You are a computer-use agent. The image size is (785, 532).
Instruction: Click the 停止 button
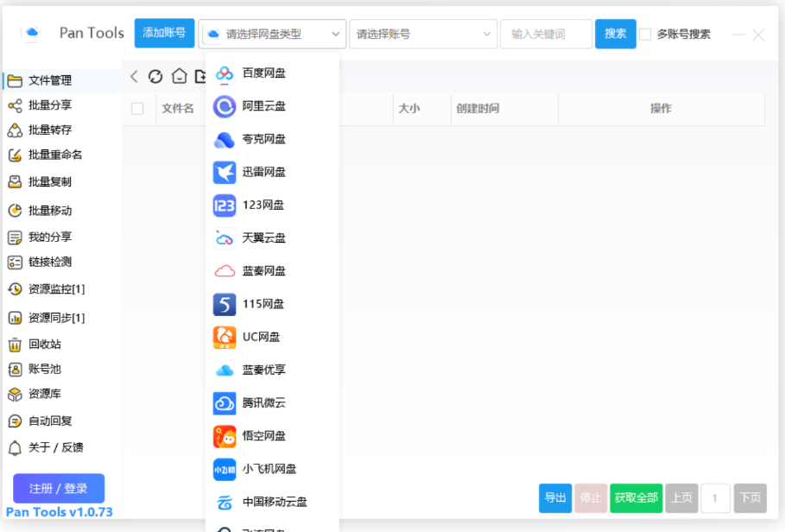pyautogui.click(x=591, y=498)
